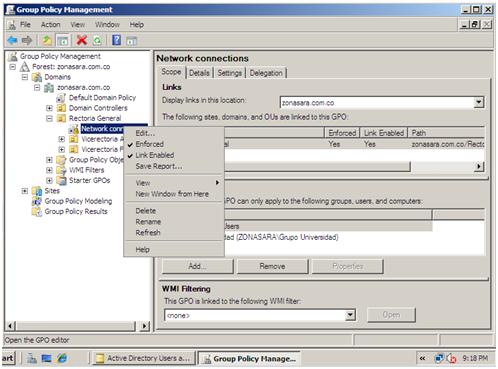Click the WMI Filters folder icon
498x369 pixels.
[61, 170]
